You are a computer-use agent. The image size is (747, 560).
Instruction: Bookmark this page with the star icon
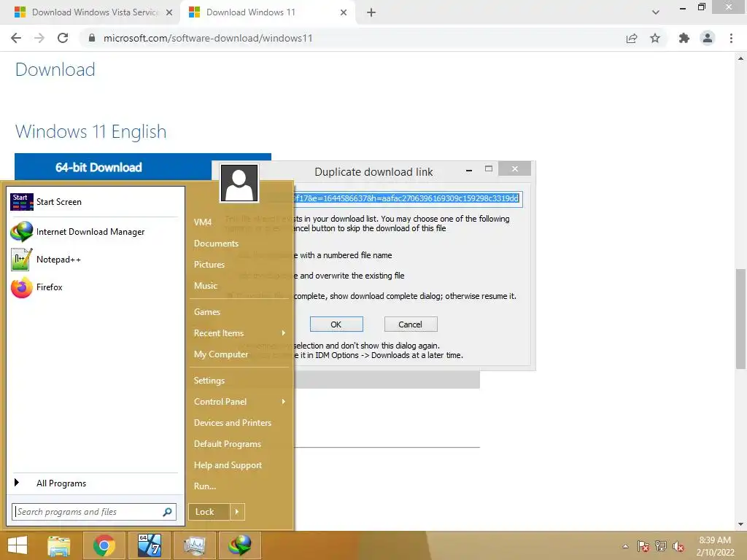point(655,38)
